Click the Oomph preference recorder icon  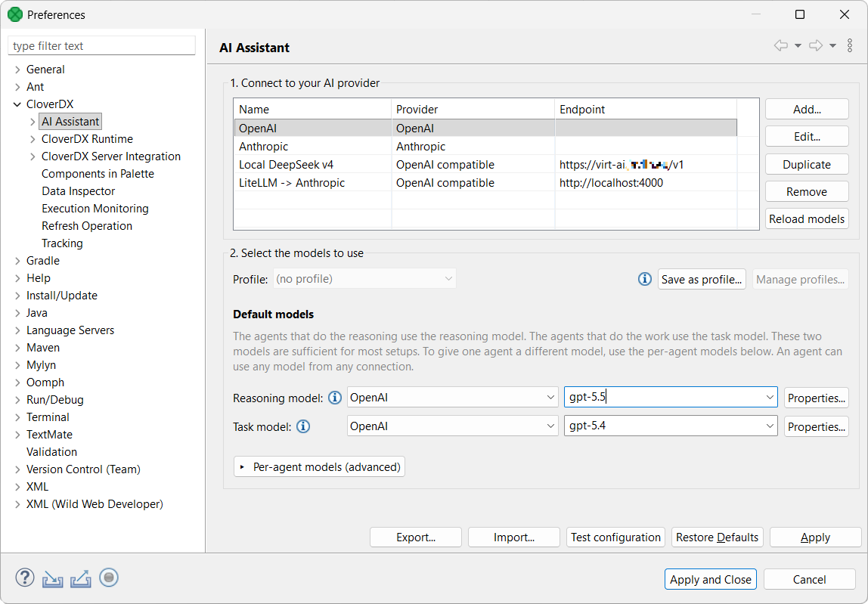tap(109, 578)
